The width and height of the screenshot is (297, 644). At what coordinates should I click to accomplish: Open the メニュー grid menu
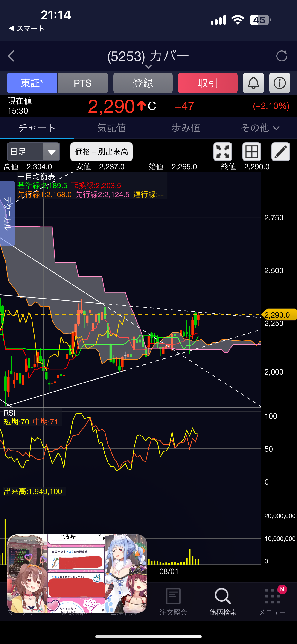click(272, 601)
